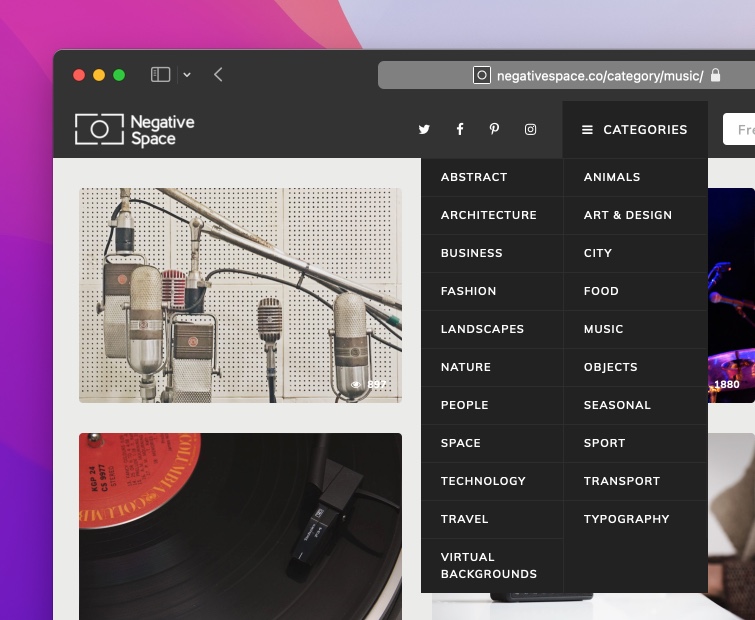Click the hamburger icon beside Categories
The image size is (755, 620).
pos(587,130)
